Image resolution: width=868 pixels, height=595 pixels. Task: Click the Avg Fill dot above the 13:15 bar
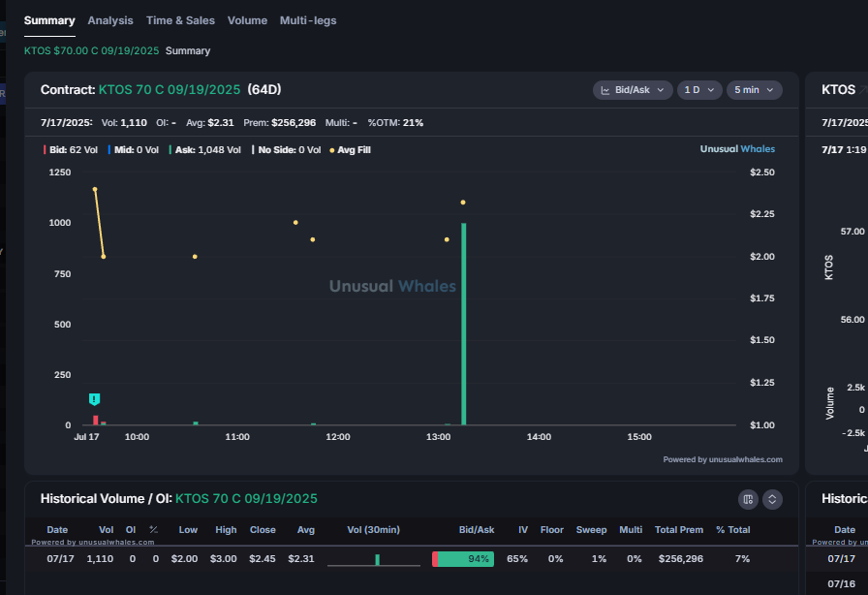(463, 203)
